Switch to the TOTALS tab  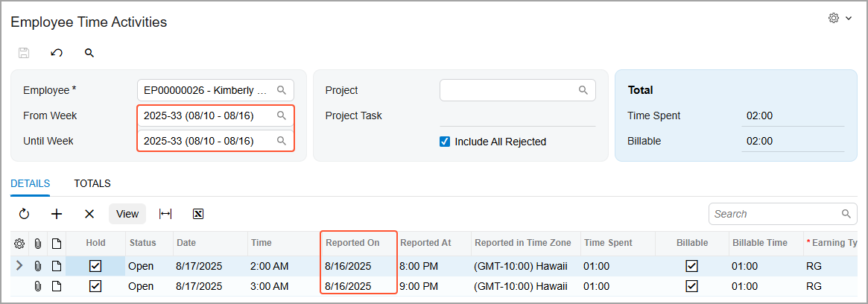(92, 183)
